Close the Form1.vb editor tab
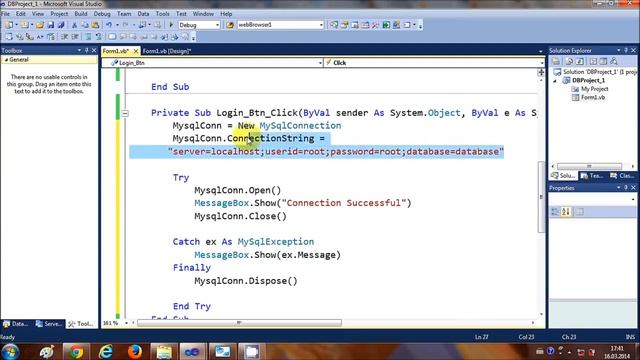 pyautogui.click(x=136, y=51)
